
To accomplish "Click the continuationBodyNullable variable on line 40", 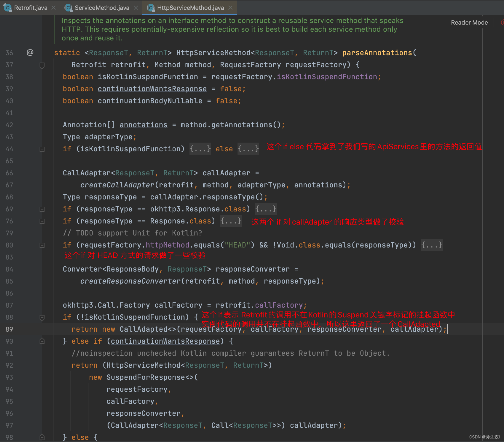I will [150, 101].
